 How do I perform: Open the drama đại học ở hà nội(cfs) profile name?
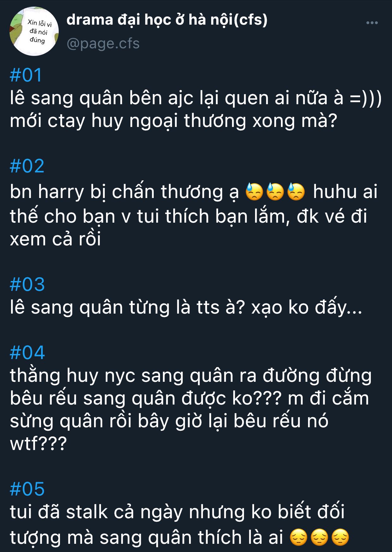coord(167,20)
